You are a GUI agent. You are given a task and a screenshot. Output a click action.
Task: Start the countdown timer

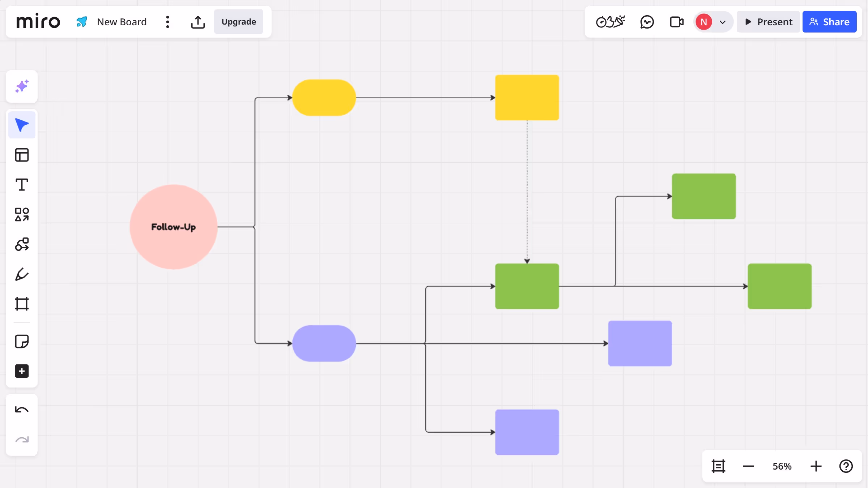point(610,22)
